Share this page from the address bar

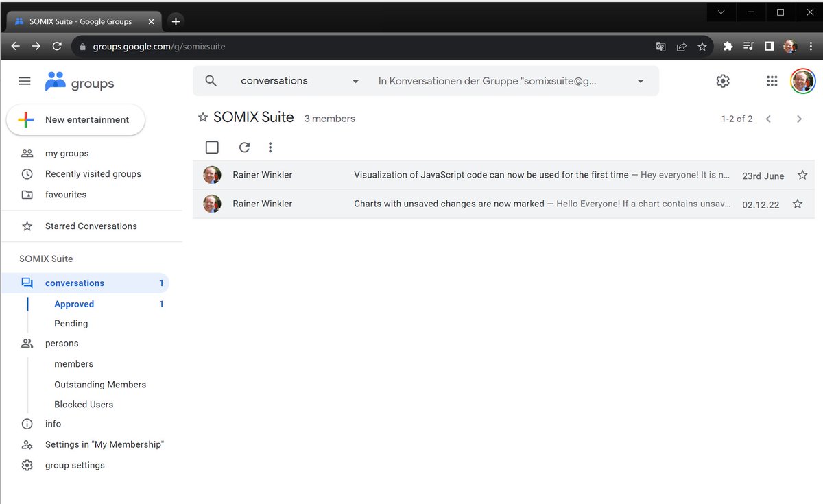click(682, 47)
